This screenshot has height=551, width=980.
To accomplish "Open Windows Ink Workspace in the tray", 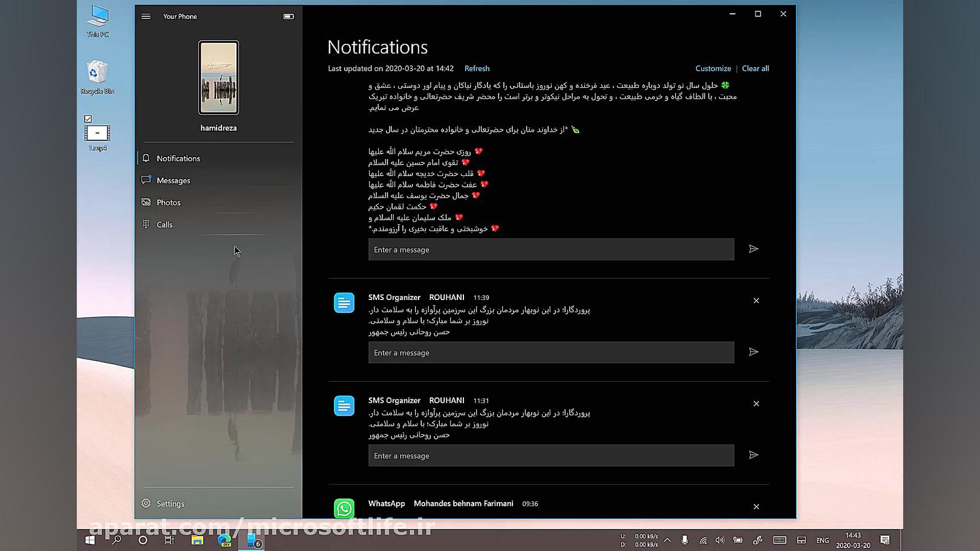I will coord(757,540).
